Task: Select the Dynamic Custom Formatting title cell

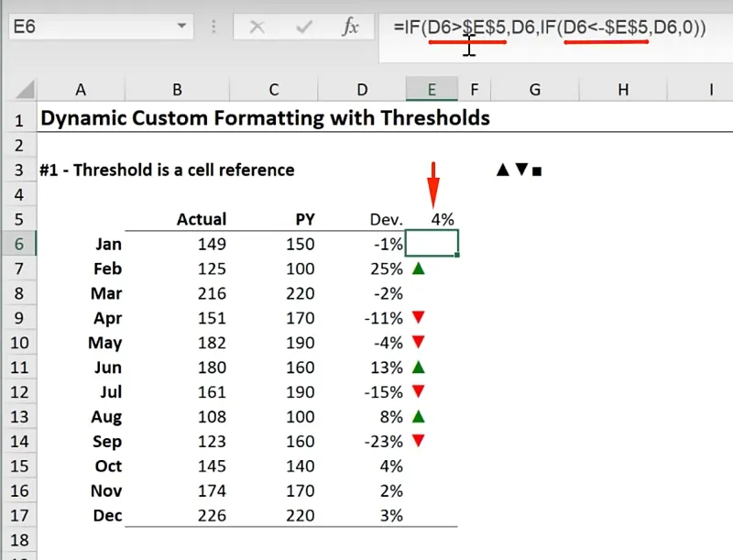Action: [x=266, y=118]
